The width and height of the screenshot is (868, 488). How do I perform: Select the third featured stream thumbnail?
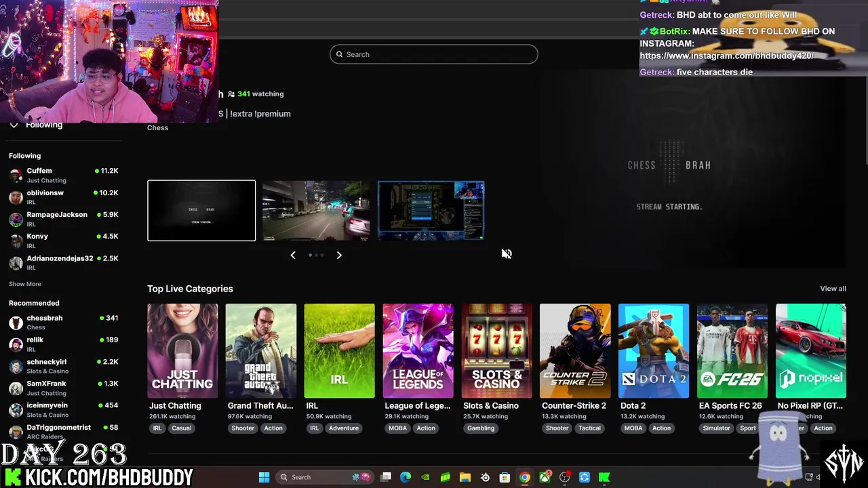pyautogui.click(x=431, y=210)
